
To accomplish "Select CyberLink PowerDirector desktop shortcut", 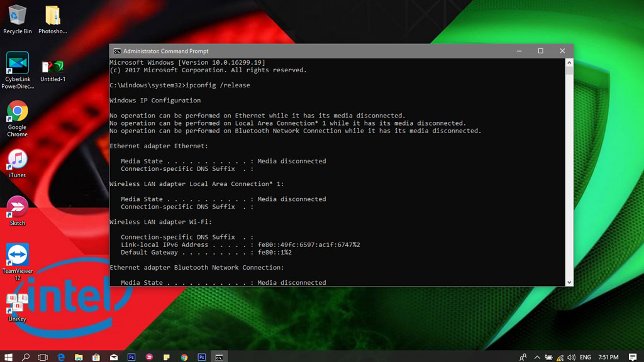I will tap(17, 70).
